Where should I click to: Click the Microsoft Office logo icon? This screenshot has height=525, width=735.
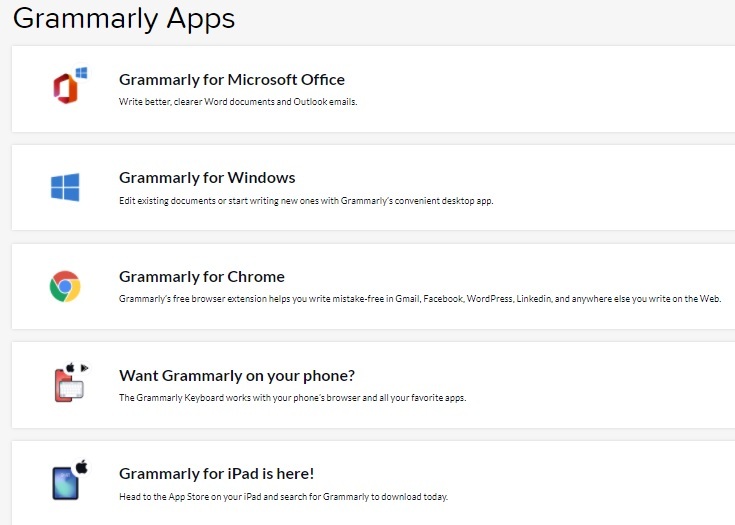(65, 89)
